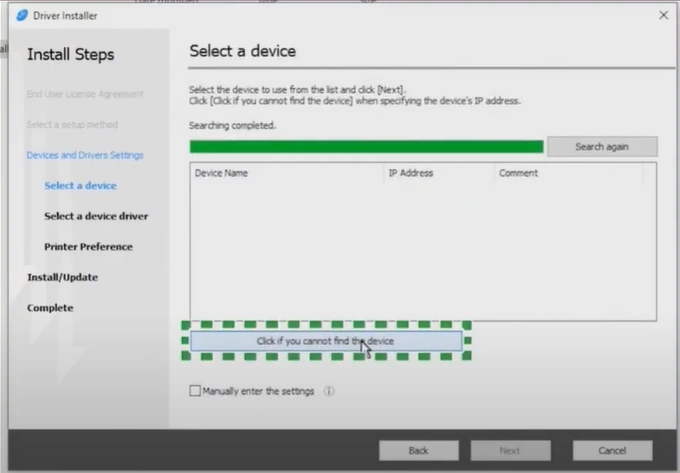Click the Next button
This screenshot has width=680, height=473.
(510, 450)
